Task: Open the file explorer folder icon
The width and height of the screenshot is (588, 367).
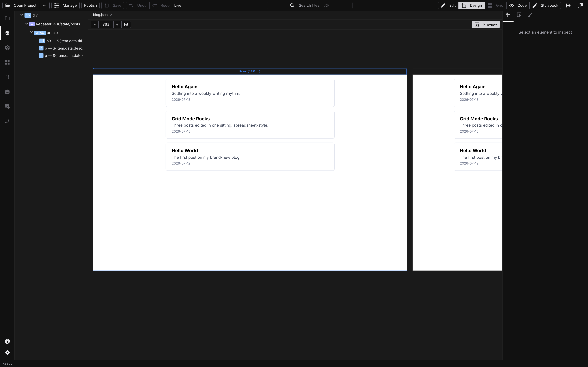Action: tap(7, 19)
